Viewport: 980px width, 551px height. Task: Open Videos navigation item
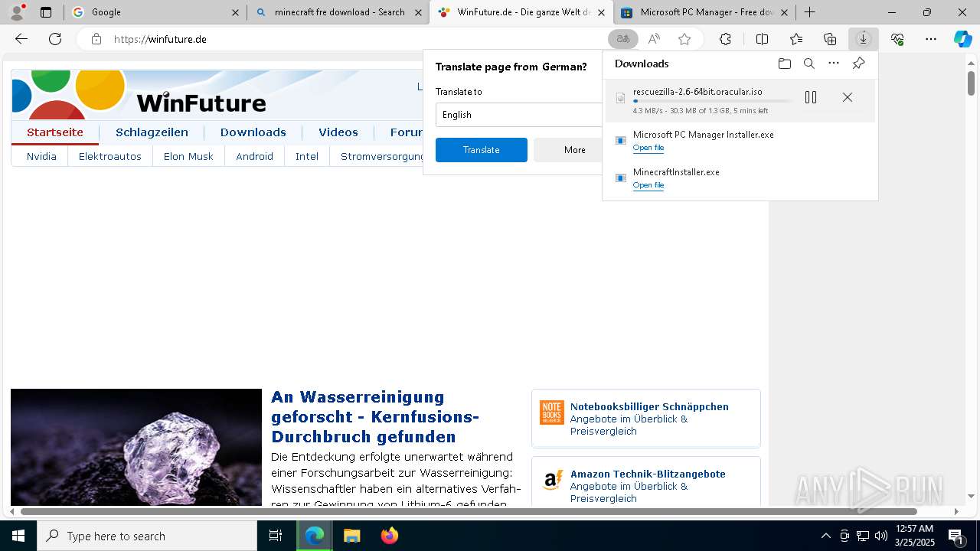click(338, 132)
